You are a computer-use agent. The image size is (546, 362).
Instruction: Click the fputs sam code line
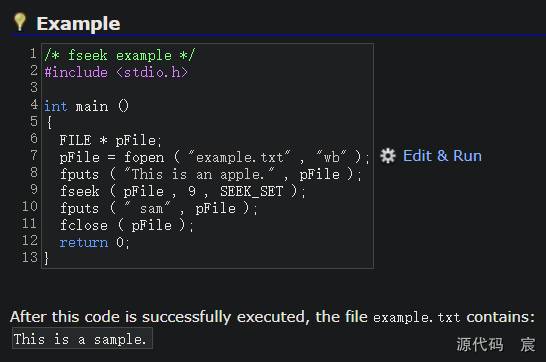pos(158,208)
